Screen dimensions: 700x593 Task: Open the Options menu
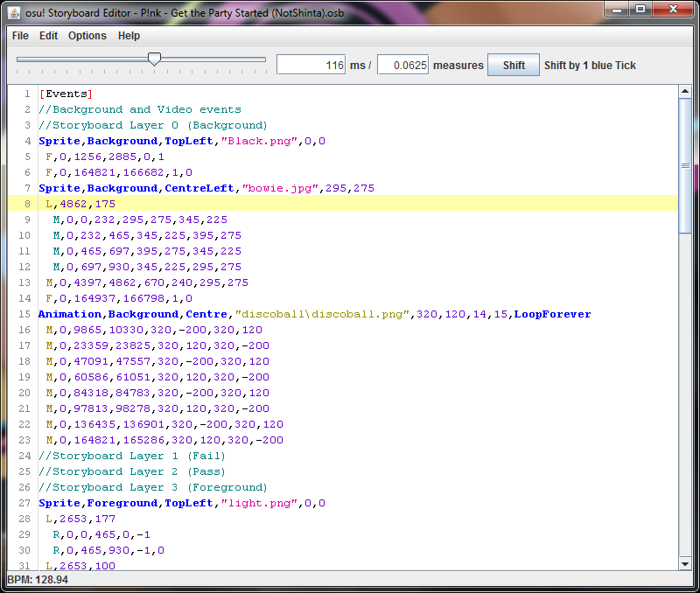pos(87,36)
